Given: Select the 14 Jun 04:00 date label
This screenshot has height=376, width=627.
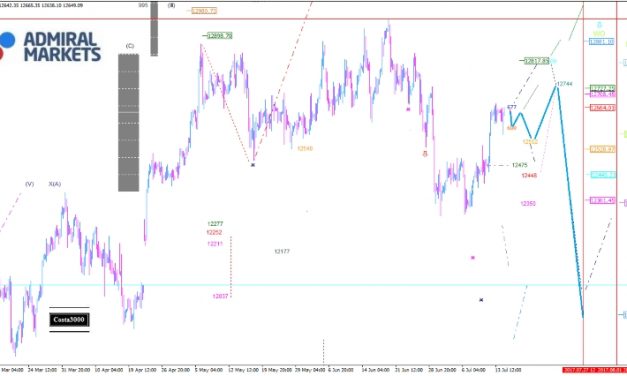Looking at the screenshot, I should pos(375,370).
